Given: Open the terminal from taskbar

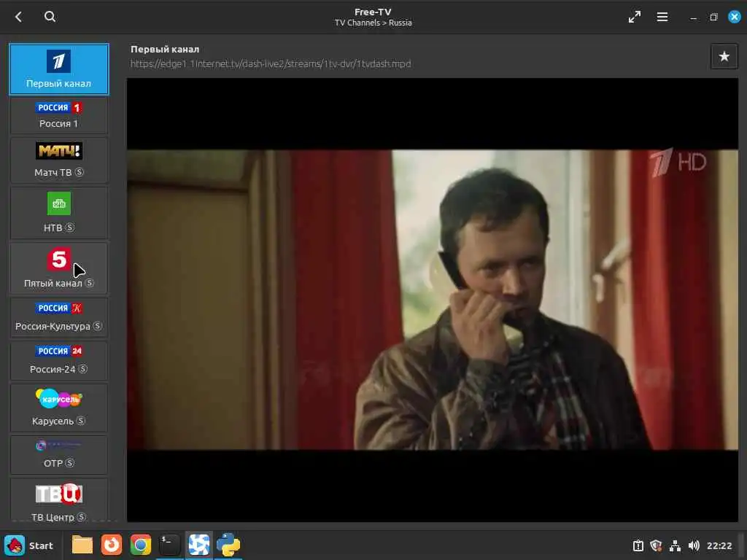Looking at the screenshot, I should click(169, 545).
